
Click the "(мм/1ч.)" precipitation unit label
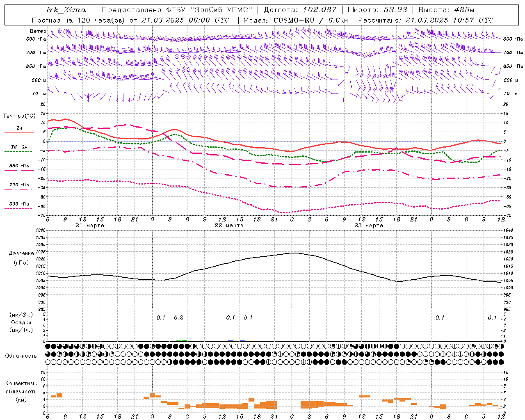[x=21, y=330]
